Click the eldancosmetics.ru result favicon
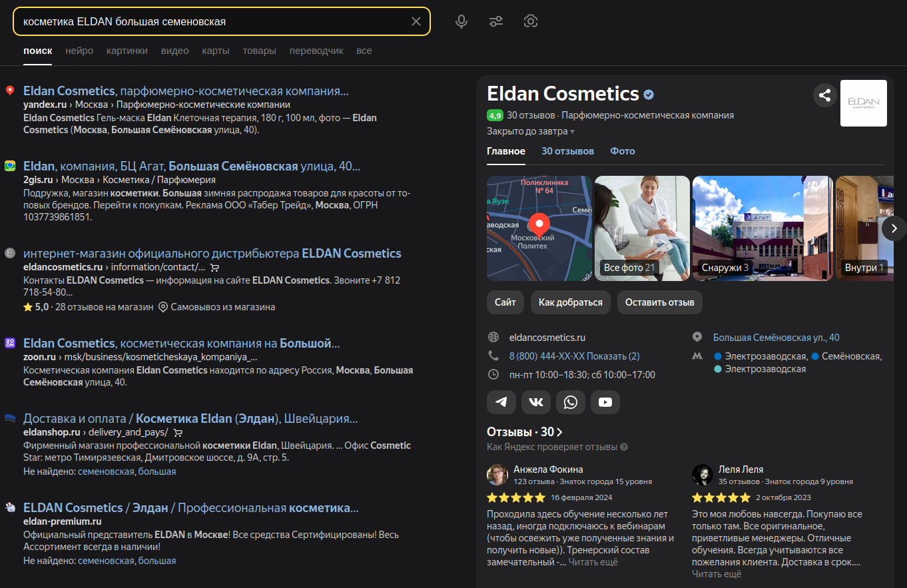This screenshot has height=588, width=907. [x=10, y=254]
